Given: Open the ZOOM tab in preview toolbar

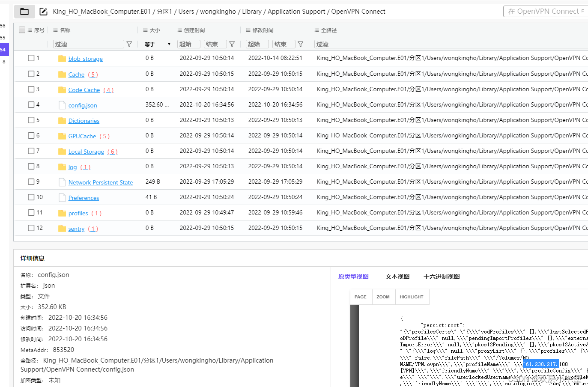Looking at the screenshot, I should pos(383,297).
